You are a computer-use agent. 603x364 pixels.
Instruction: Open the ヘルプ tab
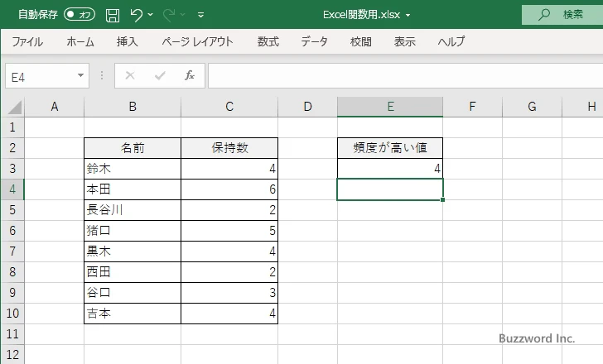451,41
